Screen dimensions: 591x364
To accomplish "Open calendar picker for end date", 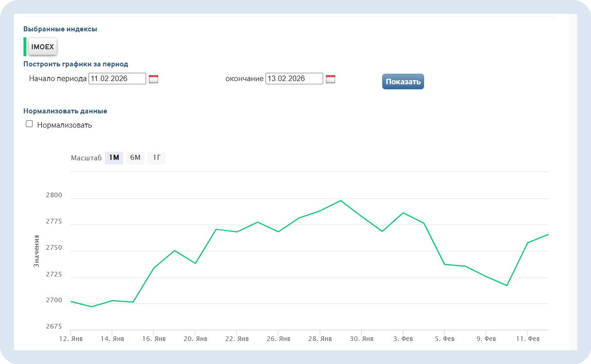I will pyautogui.click(x=331, y=79).
